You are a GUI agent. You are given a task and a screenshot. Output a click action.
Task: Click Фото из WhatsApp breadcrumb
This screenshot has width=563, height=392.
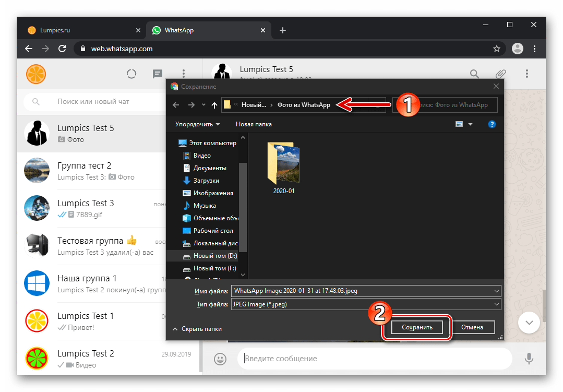304,105
